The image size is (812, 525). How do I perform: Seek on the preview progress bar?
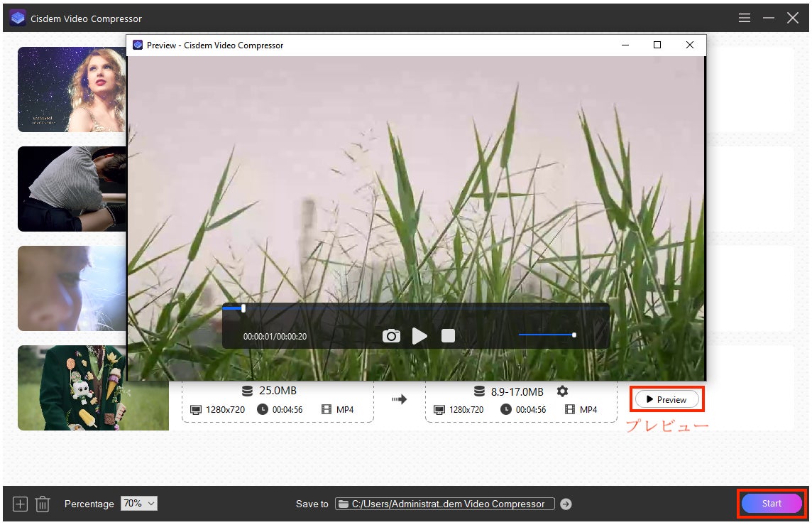pos(415,308)
